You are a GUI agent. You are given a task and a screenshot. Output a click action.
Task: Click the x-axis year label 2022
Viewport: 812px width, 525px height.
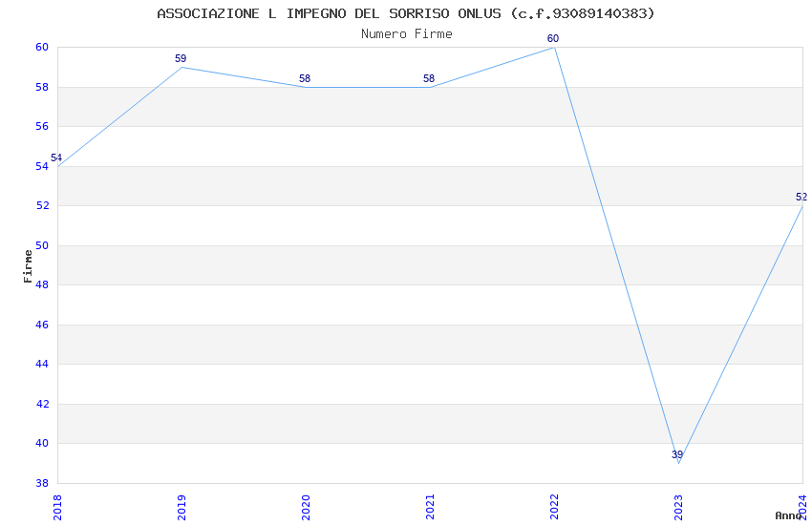coord(555,508)
